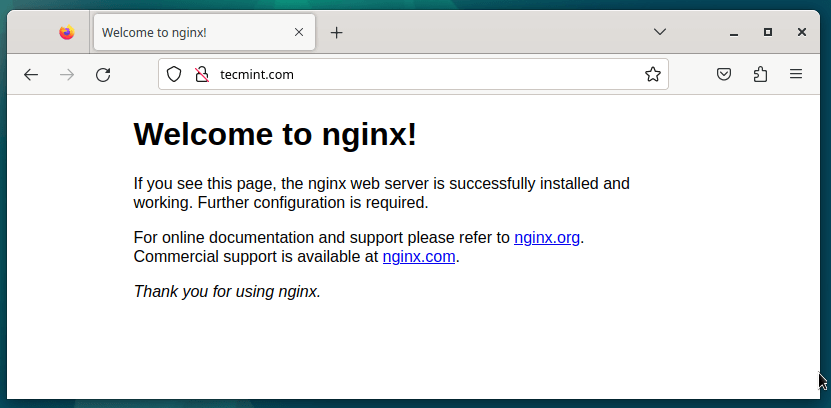This screenshot has height=408, width=831.
Task: Click the text Thank you for using nginx.
Action: (227, 291)
